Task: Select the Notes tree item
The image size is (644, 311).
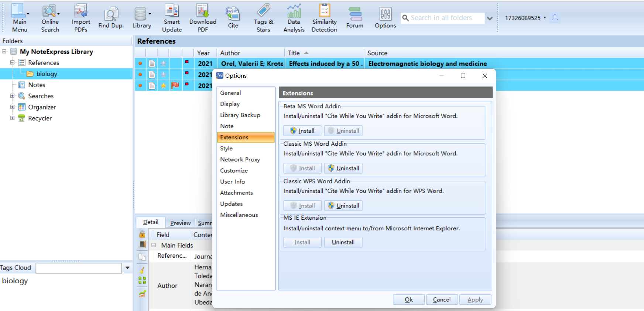Action: click(37, 85)
